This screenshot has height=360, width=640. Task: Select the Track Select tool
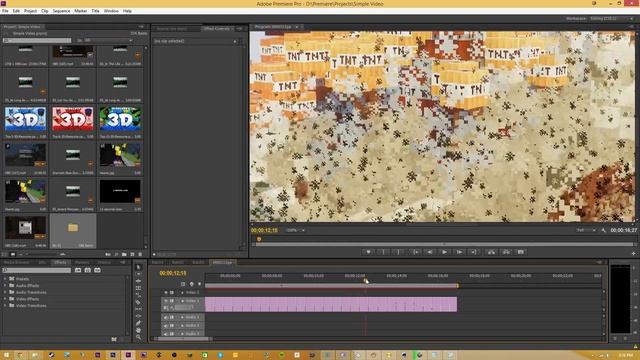(138, 274)
